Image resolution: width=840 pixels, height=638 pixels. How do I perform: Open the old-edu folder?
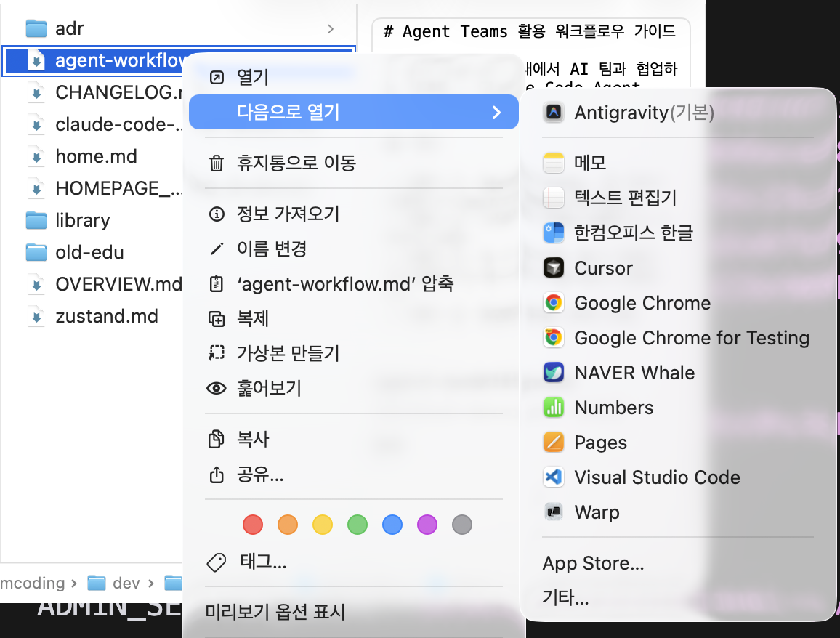tap(92, 252)
